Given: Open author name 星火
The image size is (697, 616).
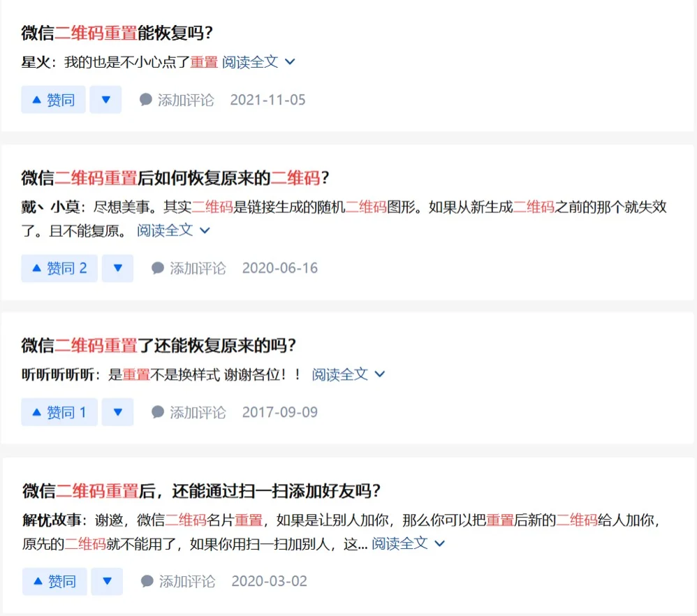Looking at the screenshot, I should click(x=36, y=61).
